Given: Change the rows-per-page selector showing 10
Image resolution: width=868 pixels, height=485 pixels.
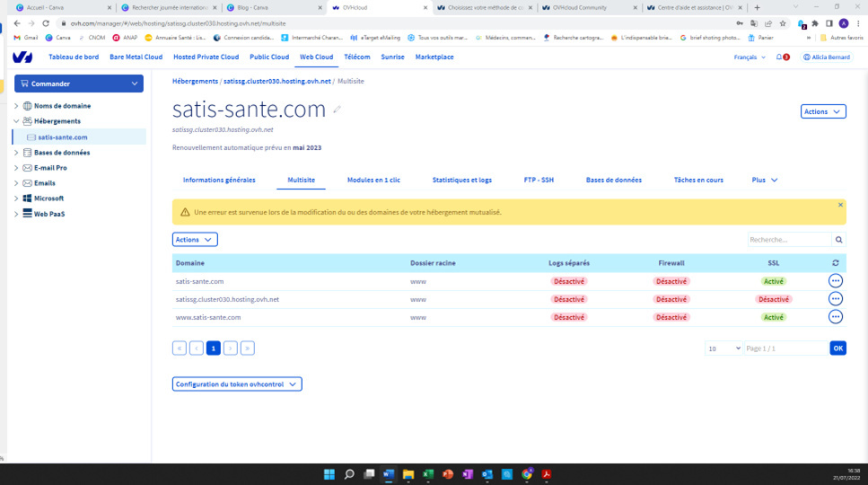Looking at the screenshot, I should pos(723,348).
